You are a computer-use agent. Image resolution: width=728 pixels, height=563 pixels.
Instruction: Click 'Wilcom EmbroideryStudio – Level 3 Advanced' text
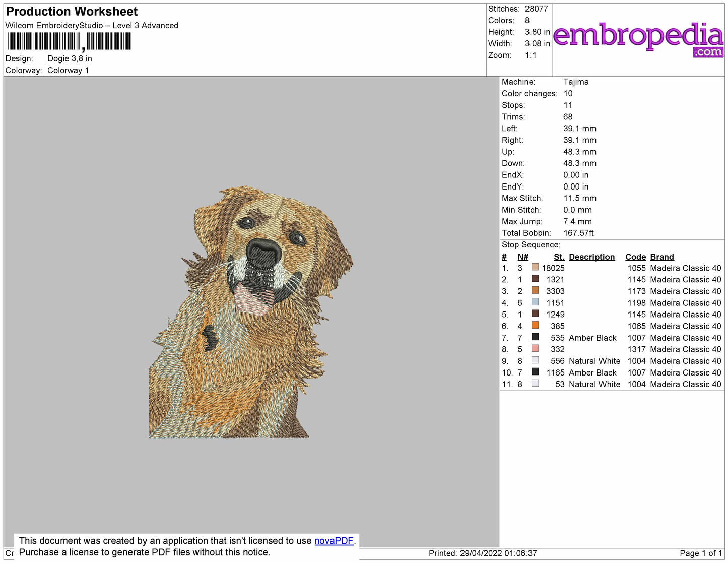click(92, 26)
